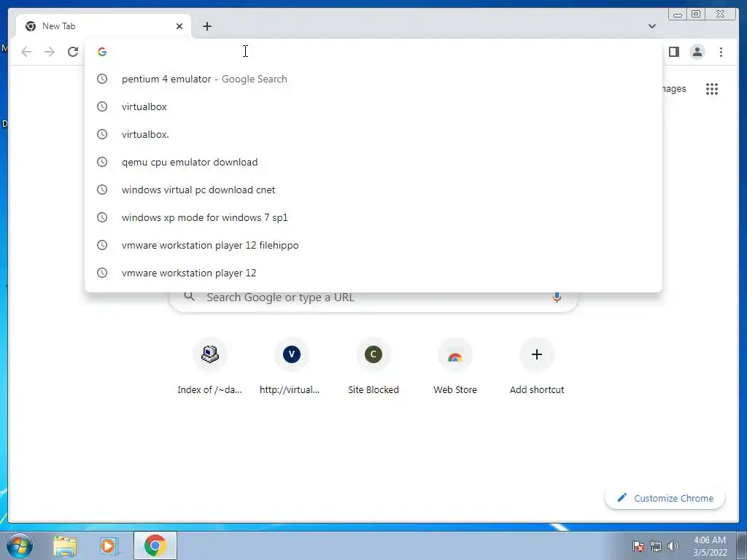Choose the 'vmware workstation player 12' suggestion
This screenshot has width=747, height=560.
click(x=373, y=273)
